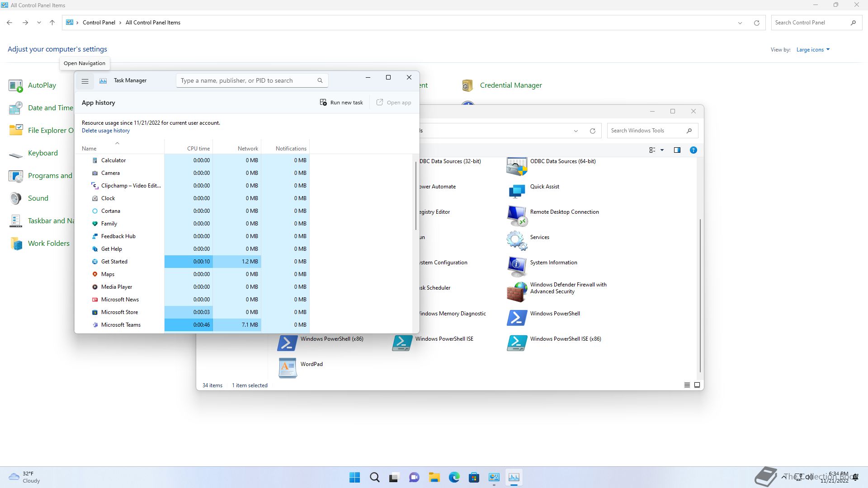Screen dimensions: 868x488
Task: Click the Open app button in Task Manager
Action: (394, 103)
